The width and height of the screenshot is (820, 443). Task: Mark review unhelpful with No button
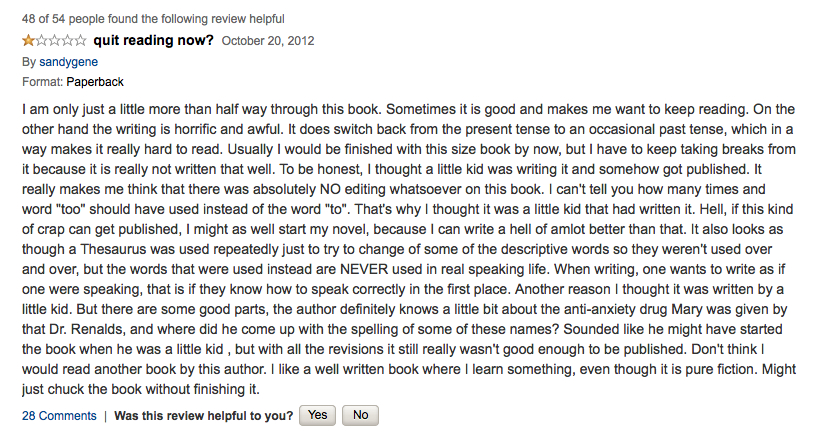coord(360,415)
